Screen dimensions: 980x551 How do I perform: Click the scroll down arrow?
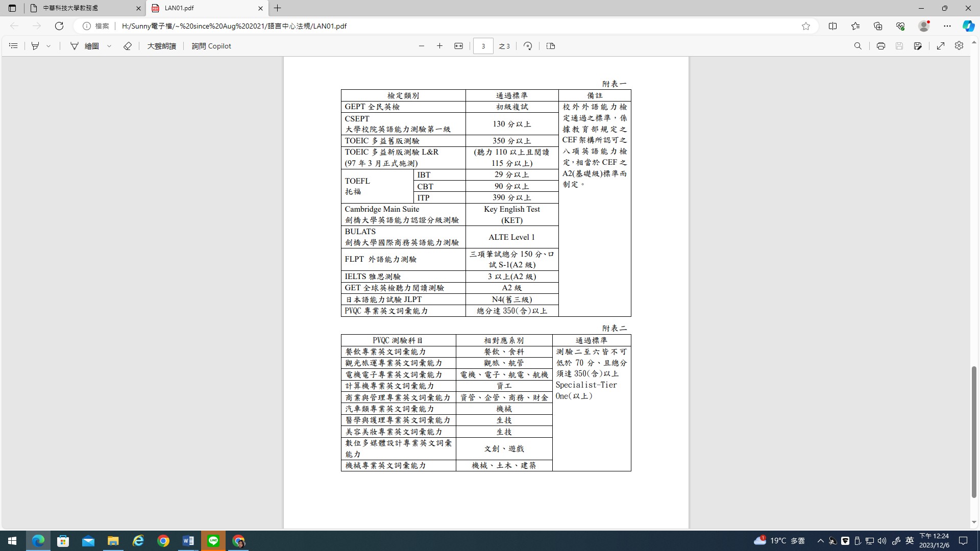974,522
